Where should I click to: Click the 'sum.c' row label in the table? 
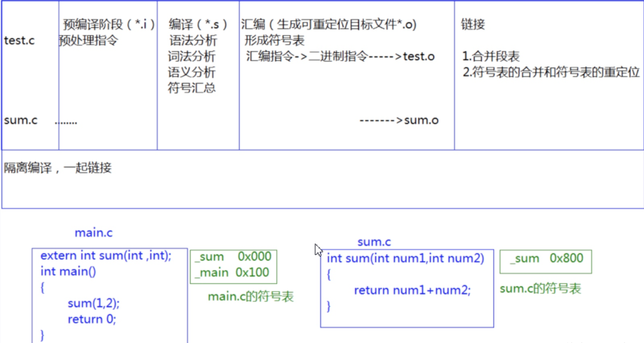[x=21, y=121]
